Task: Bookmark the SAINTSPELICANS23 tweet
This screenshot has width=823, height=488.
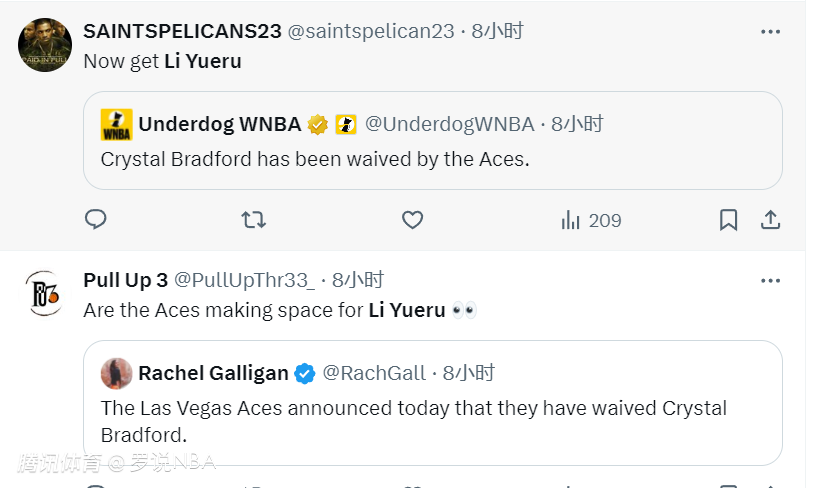Action: coord(729,219)
